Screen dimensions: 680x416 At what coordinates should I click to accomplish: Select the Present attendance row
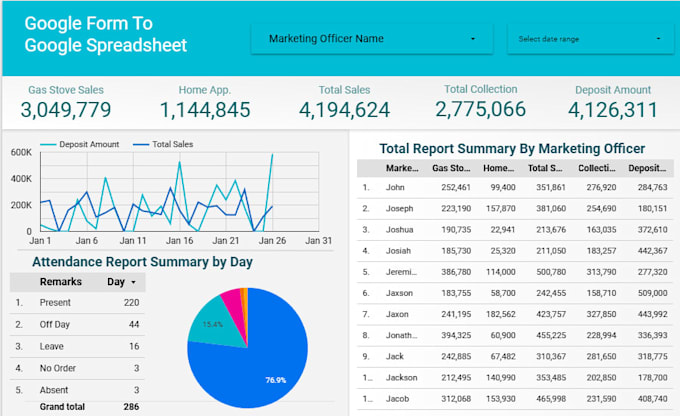point(77,303)
